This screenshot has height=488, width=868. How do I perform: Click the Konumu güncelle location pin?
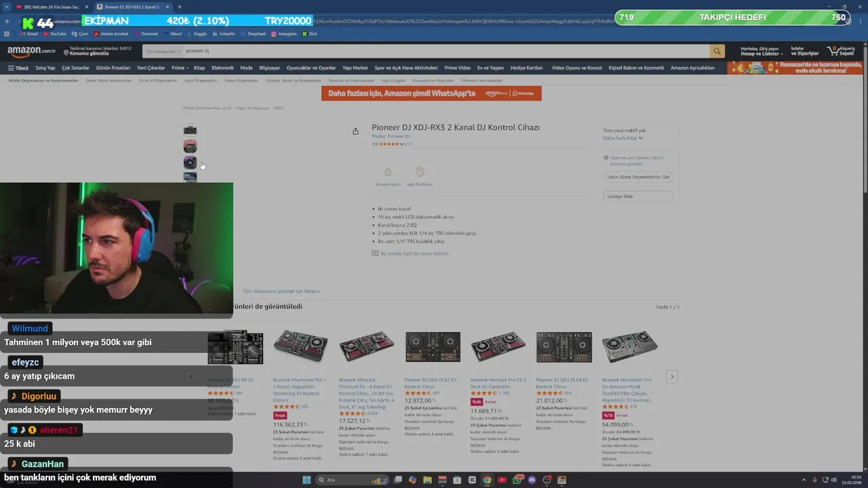click(x=66, y=52)
